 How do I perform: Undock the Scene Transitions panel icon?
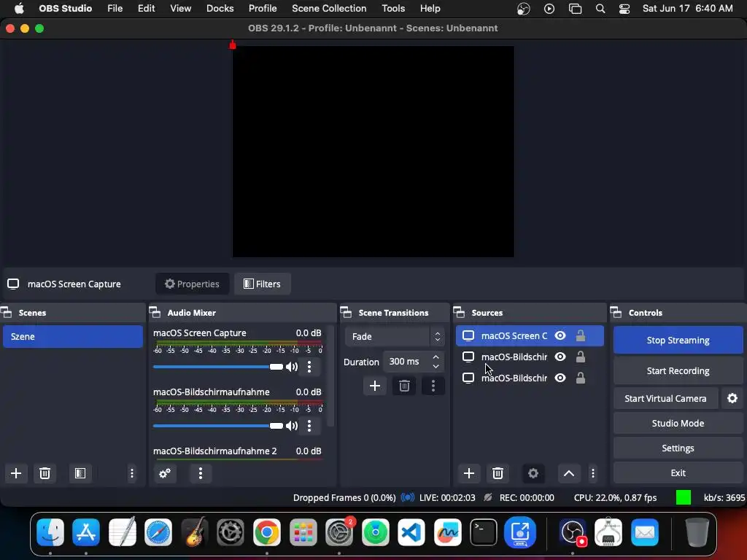[346, 312]
